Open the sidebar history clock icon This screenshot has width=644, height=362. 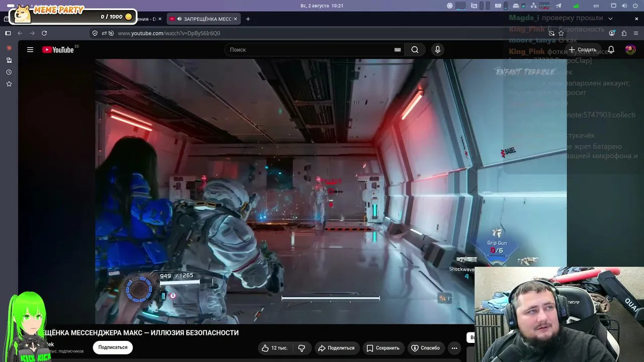coord(9,72)
